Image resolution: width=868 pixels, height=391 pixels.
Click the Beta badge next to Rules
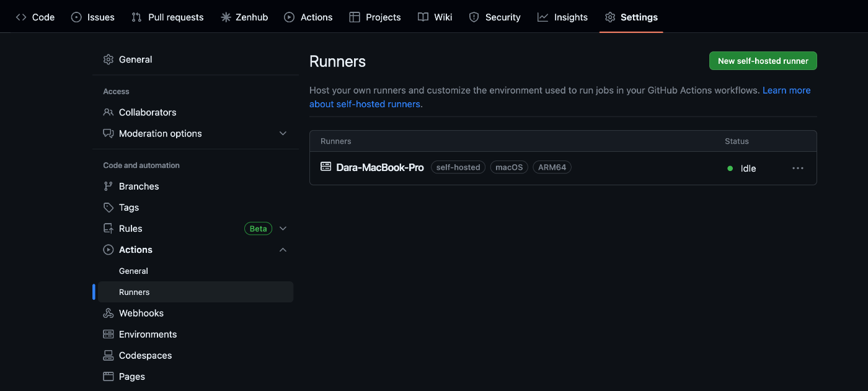pos(258,229)
